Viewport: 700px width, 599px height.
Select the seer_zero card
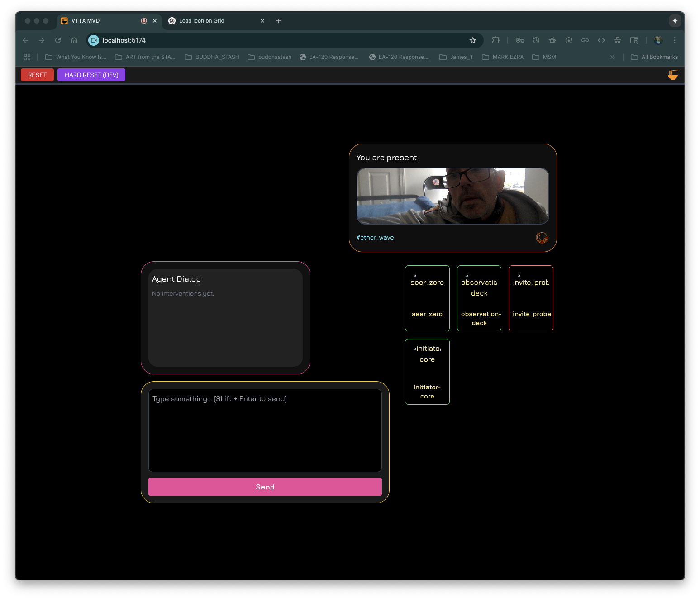[427, 298]
